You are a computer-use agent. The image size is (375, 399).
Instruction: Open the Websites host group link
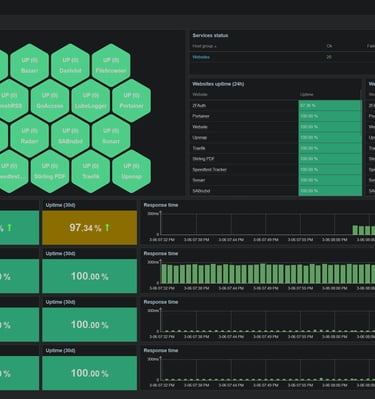(201, 57)
